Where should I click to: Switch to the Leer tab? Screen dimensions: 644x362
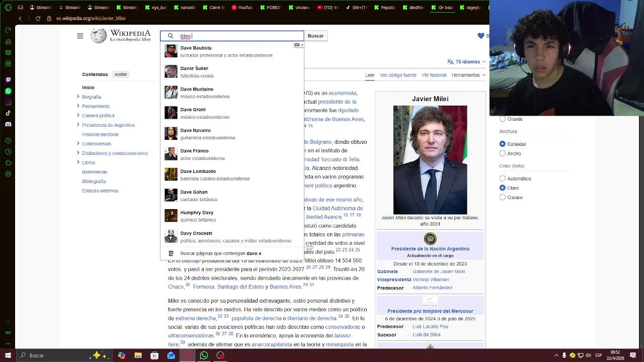pos(370,75)
